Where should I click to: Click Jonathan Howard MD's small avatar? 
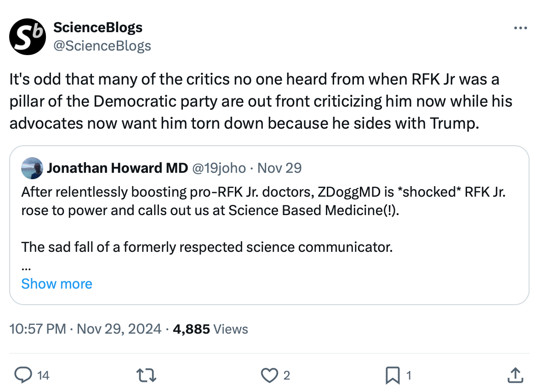click(32, 168)
